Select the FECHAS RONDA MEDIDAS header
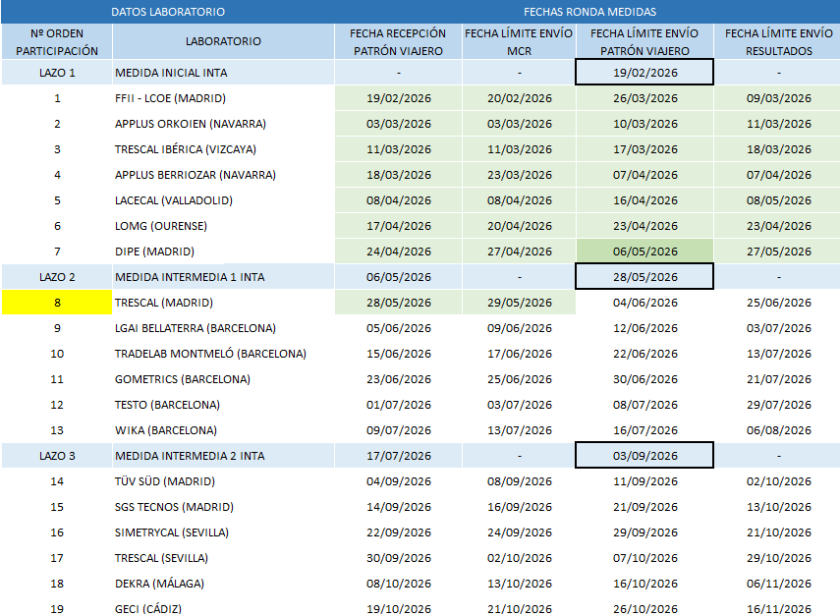Viewport: 840px width, 616px height. click(589, 12)
